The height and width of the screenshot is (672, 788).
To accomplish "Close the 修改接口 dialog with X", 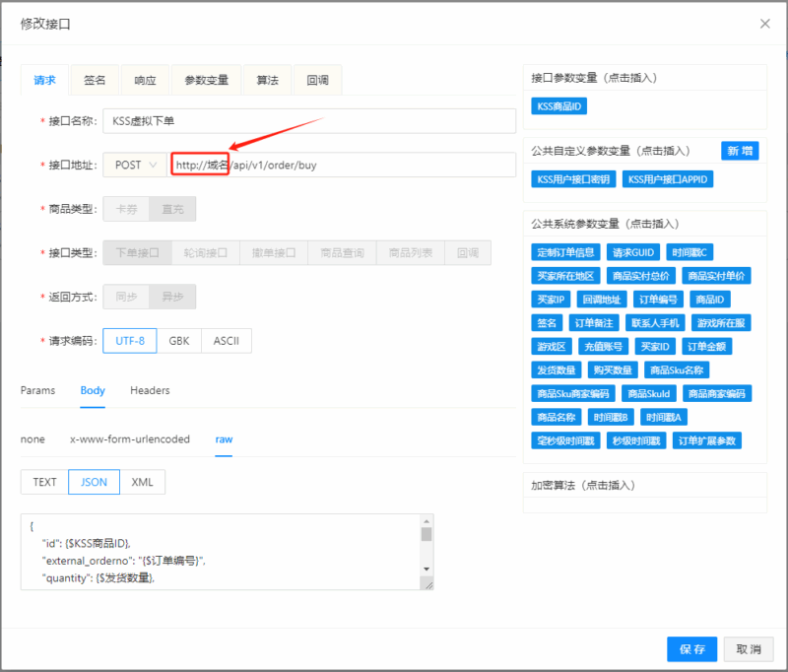I will click(x=765, y=23).
